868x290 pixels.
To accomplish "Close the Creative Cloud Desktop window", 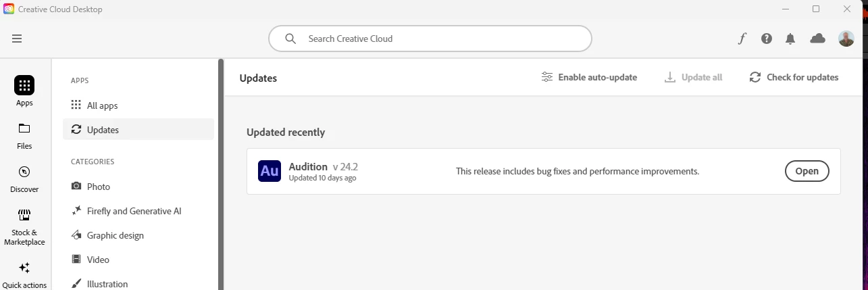I will point(847,9).
